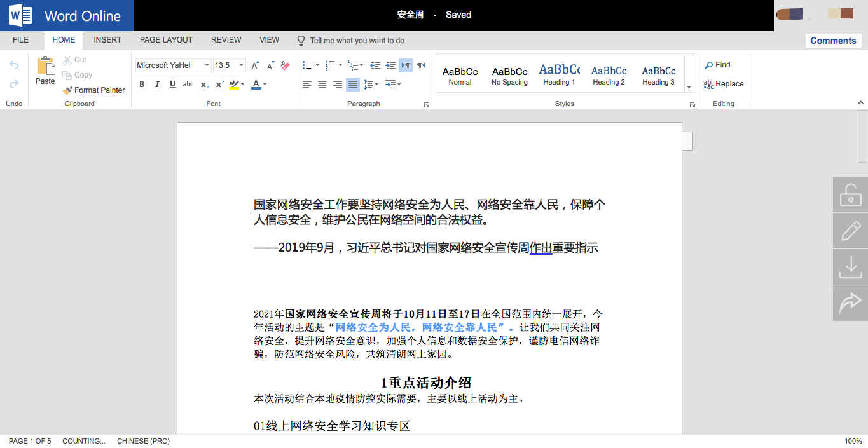Viewport: 868px width, 448px height.
Task: Click the download icon on right sidebar
Action: coord(850,267)
